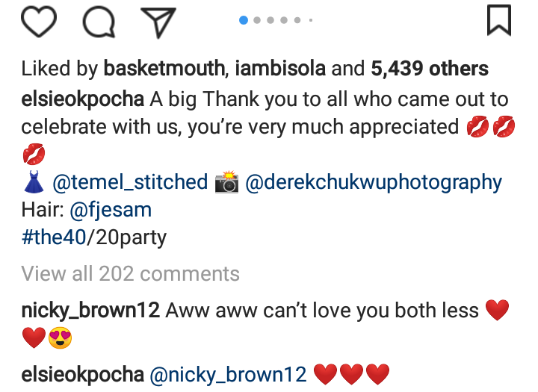Open @fjesam hair stylist mention

coord(107,210)
